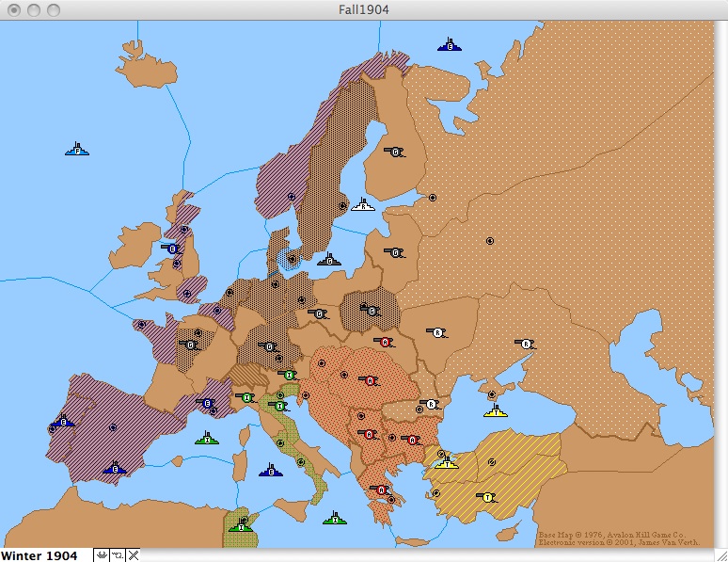The image size is (728, 562).
Task: Select the Russian army in Rumania
Action: [x=431, y=405]
